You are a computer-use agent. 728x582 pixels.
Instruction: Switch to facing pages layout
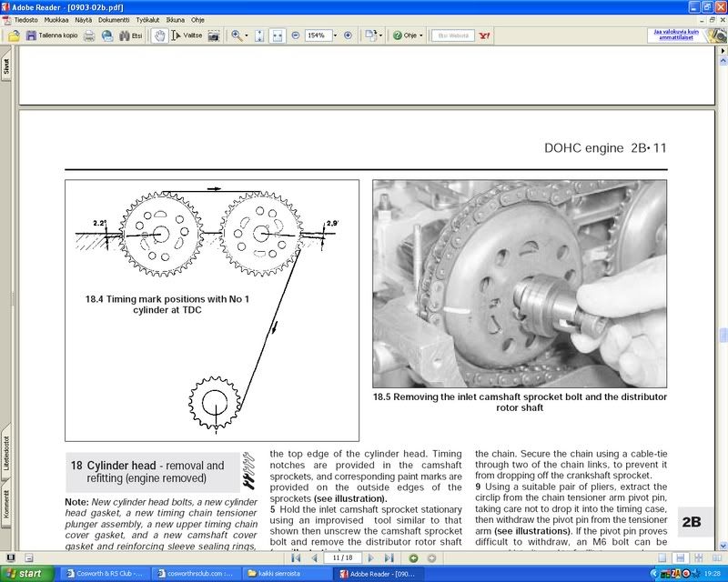coord(716,557)
